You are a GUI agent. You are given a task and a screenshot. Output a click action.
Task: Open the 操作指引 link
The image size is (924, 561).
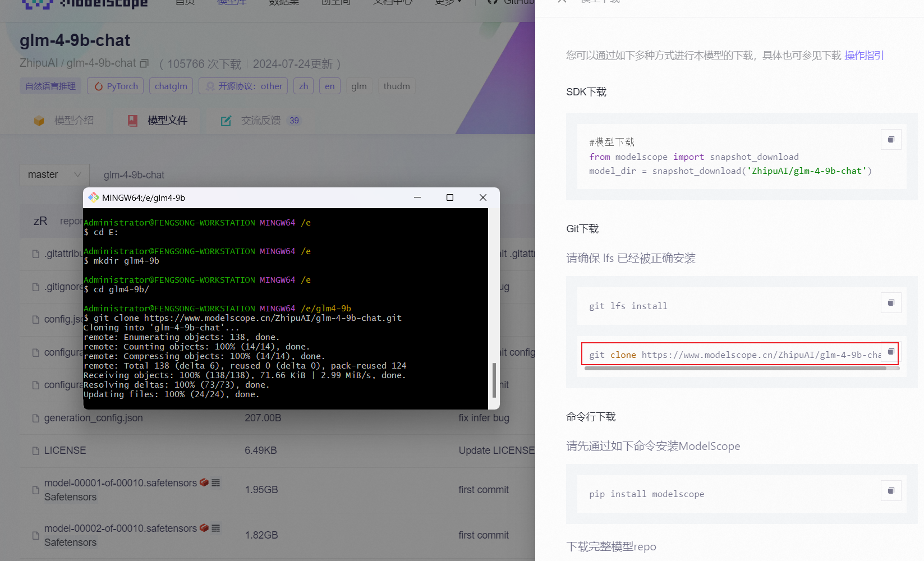[x=863, y=55]
